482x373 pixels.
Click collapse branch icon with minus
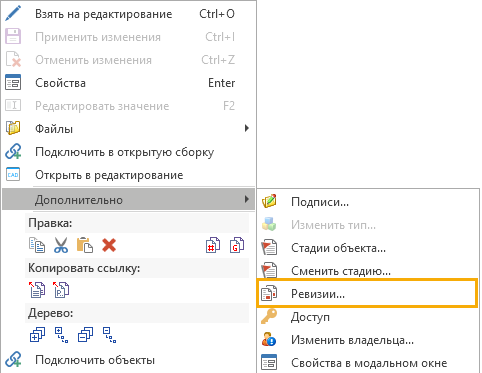coord(109,335)
